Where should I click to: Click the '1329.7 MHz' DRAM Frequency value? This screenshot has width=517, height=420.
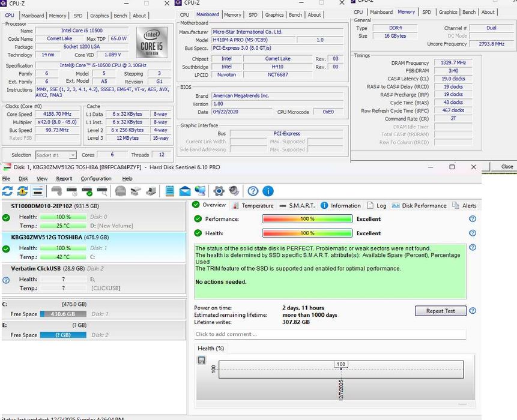(x=453, y=62)
